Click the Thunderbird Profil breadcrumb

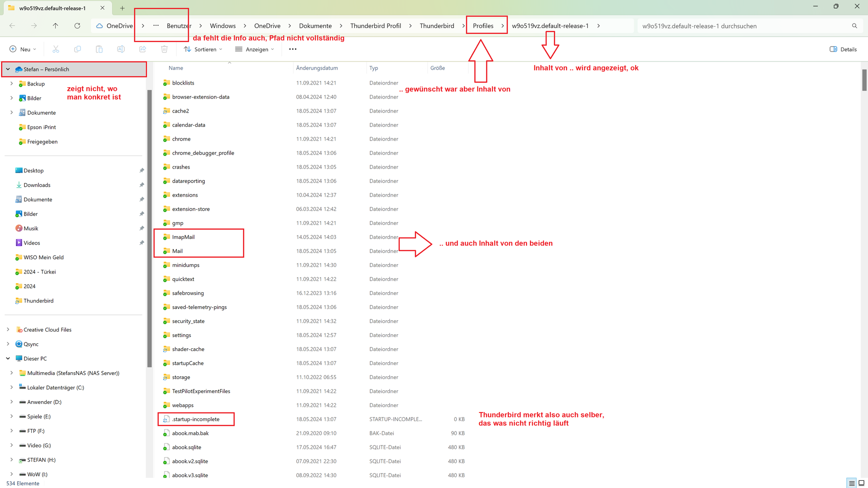coord(376,26)
